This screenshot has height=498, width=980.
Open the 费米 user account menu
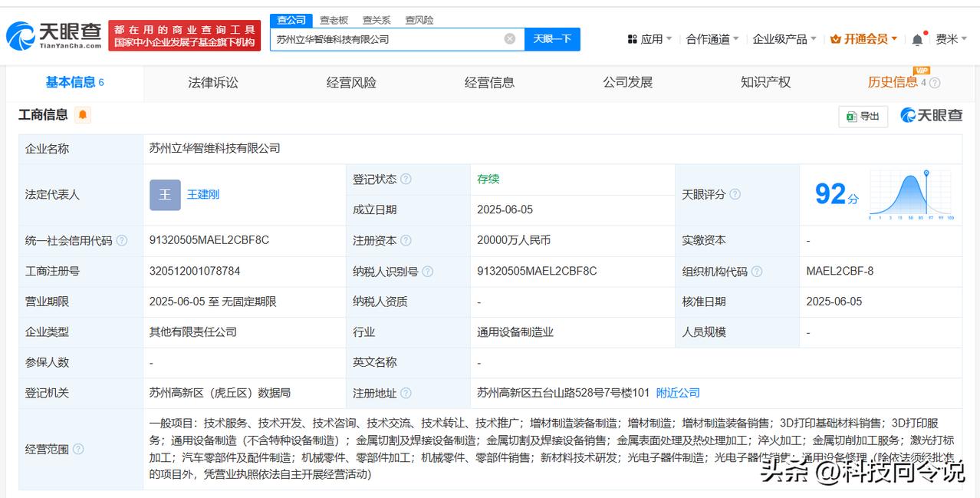952,39
